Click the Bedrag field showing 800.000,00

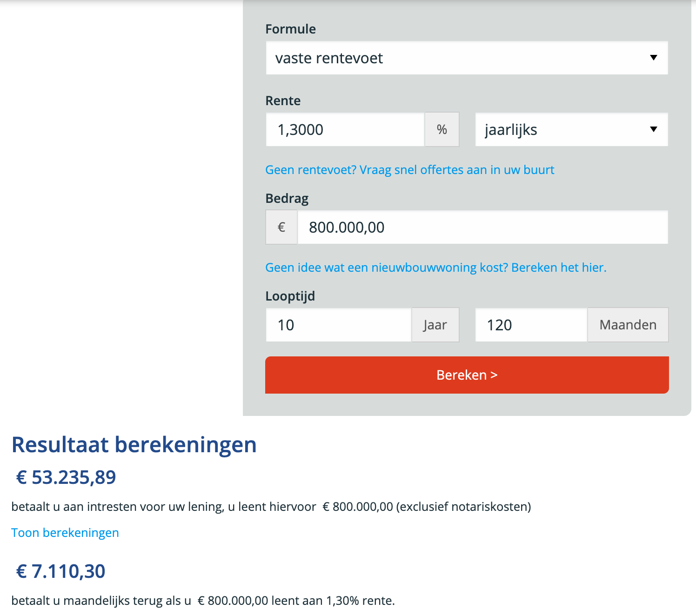click(482, 227)
